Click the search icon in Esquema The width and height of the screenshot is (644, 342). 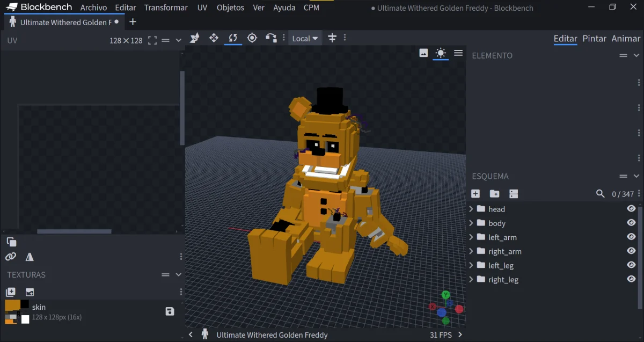(x=601, y=194)
